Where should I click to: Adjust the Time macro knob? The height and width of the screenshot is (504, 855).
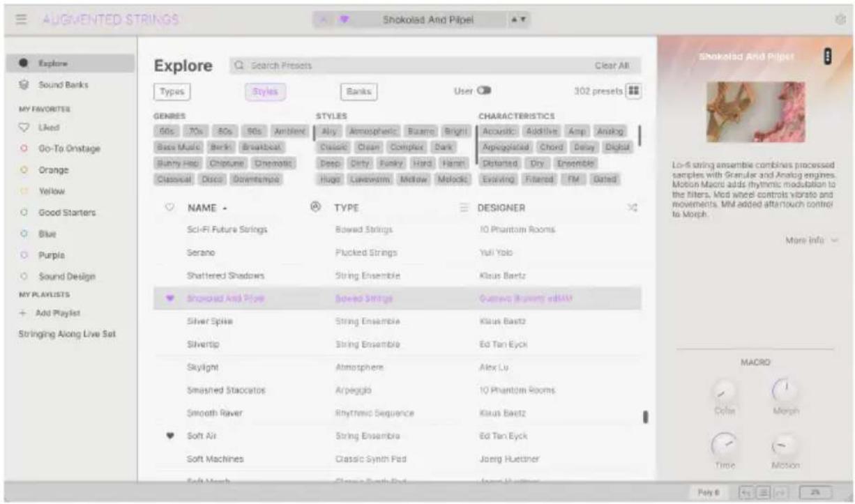click(725, 444)
